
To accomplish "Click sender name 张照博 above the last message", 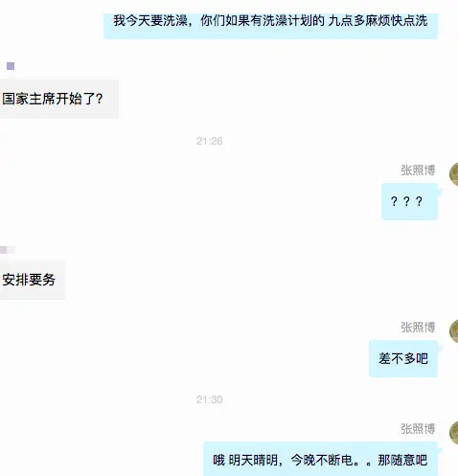I will tap(418, 429).
